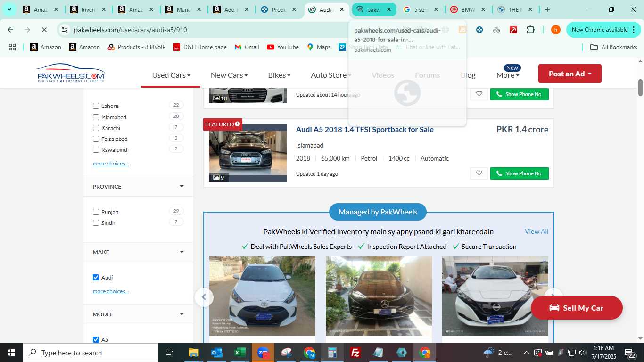Open the tab search dropdown button

(x=9, y=9)
